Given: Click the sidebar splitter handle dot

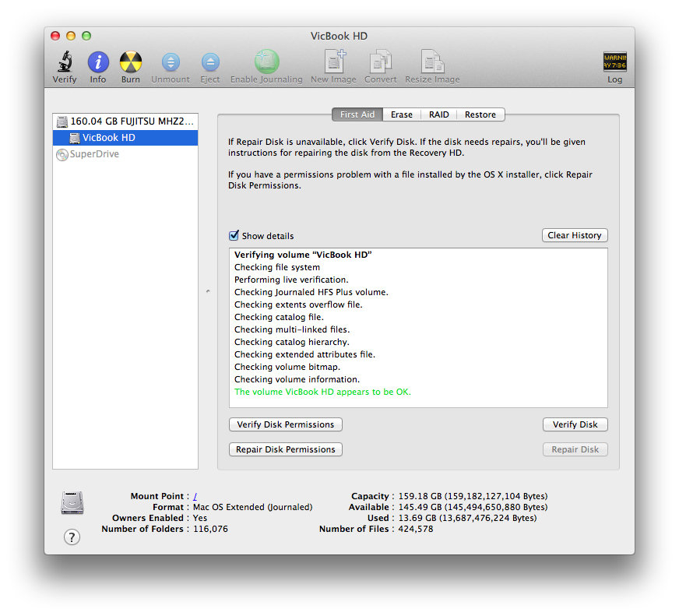Looking at the screenshot, I should pos(208,291).
